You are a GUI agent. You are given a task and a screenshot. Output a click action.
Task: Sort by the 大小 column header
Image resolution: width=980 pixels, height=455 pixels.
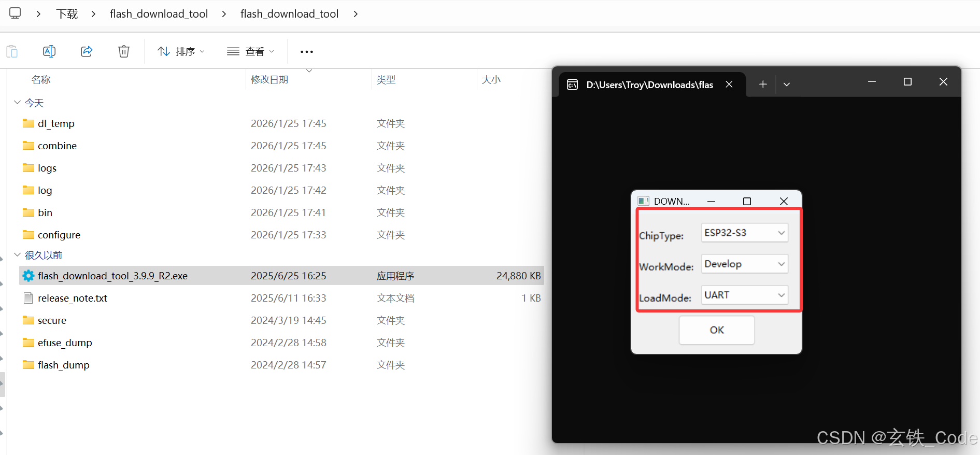tap(491, 79)
